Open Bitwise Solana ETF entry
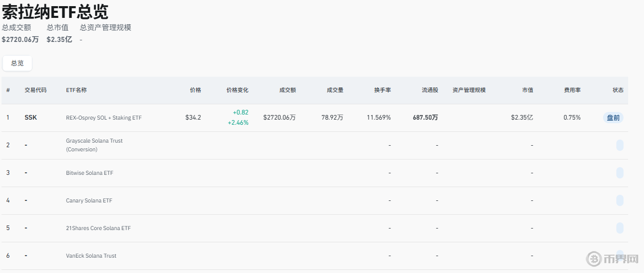The height and width of the screenshot is (273, 644). (90, 173)
